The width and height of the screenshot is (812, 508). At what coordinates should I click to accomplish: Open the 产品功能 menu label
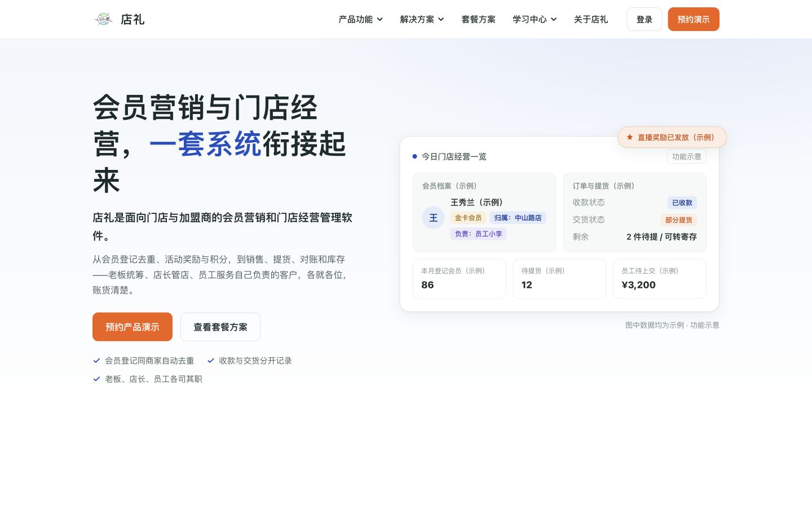click(355, 19)
